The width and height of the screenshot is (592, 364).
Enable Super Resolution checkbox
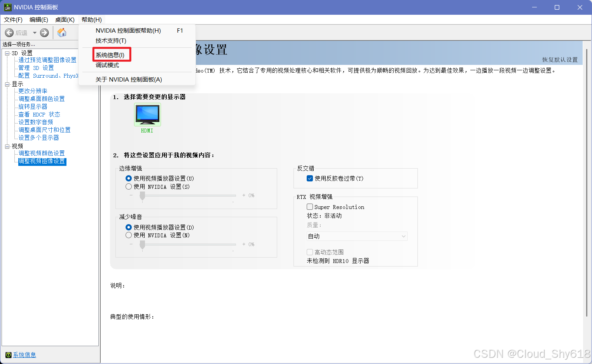click(310, 207)
